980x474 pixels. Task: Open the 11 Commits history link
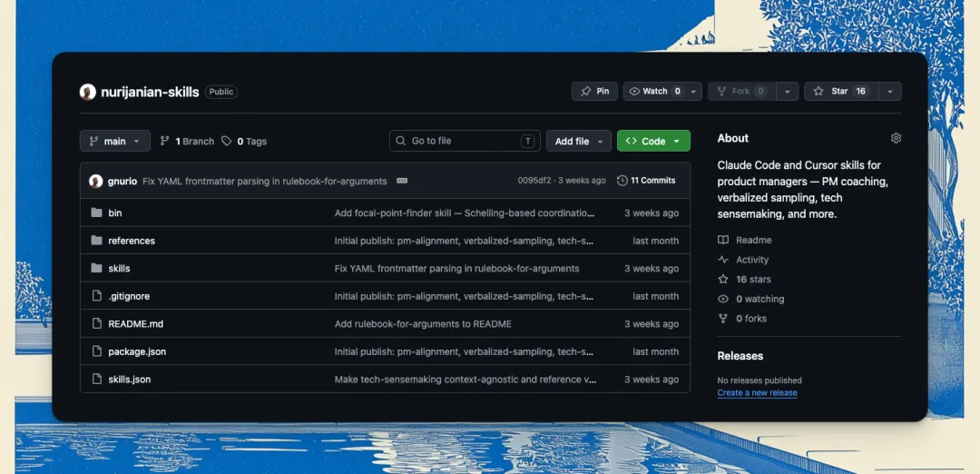(x=646, y=181)
